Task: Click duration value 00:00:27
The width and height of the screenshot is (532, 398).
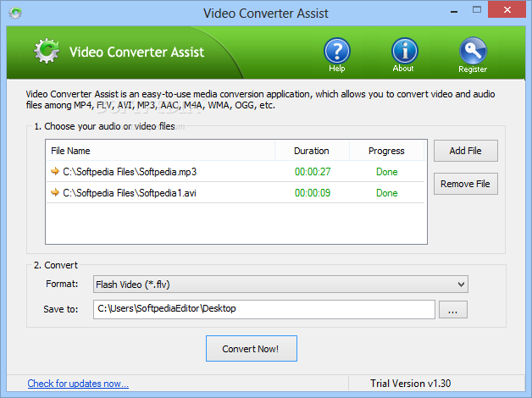Action: [313, 172]
